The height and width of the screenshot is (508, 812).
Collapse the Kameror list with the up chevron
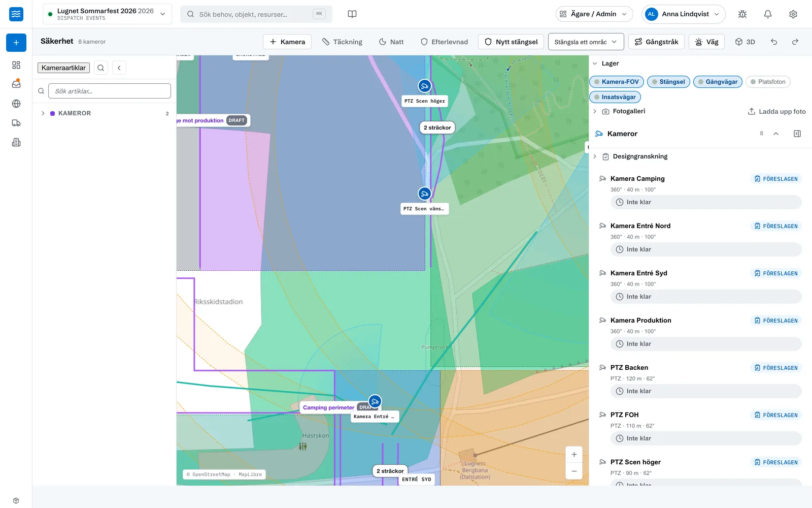[x=776, y=134]
